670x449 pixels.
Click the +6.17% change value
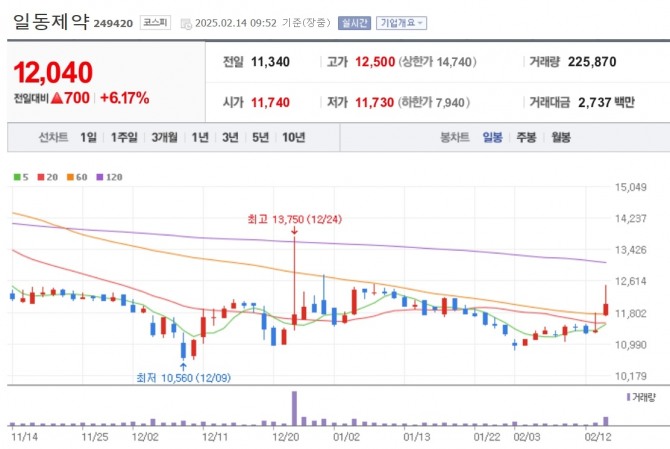click(x=124, y=98)
